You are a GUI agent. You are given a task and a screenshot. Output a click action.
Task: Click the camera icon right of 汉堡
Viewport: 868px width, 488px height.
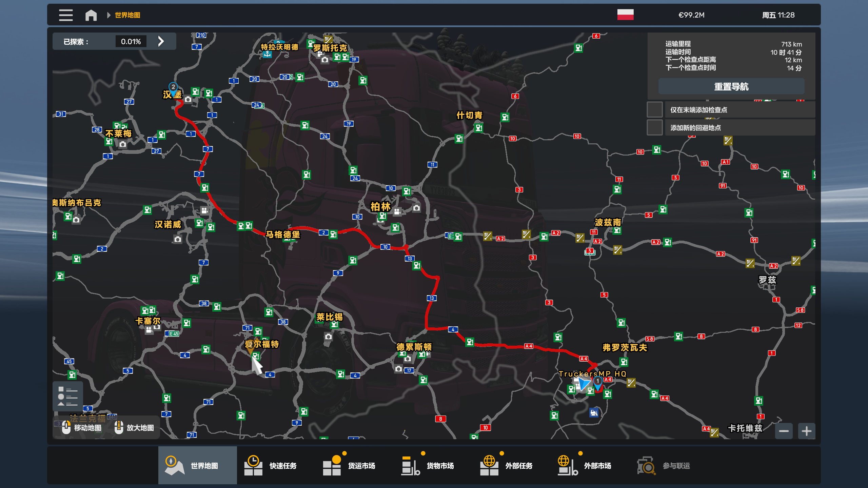pyautogui.click(x=188, y=100)
